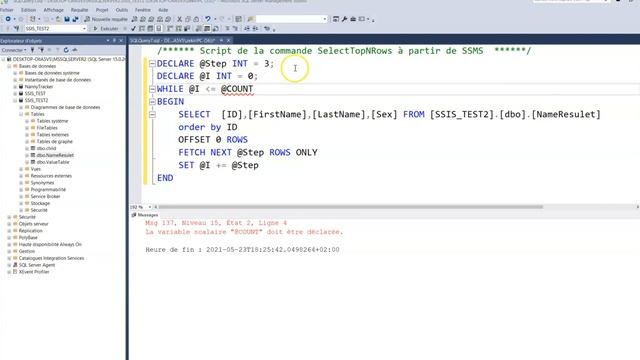Select Instantanés de base de données
The image size is (640, 360).
58,80
